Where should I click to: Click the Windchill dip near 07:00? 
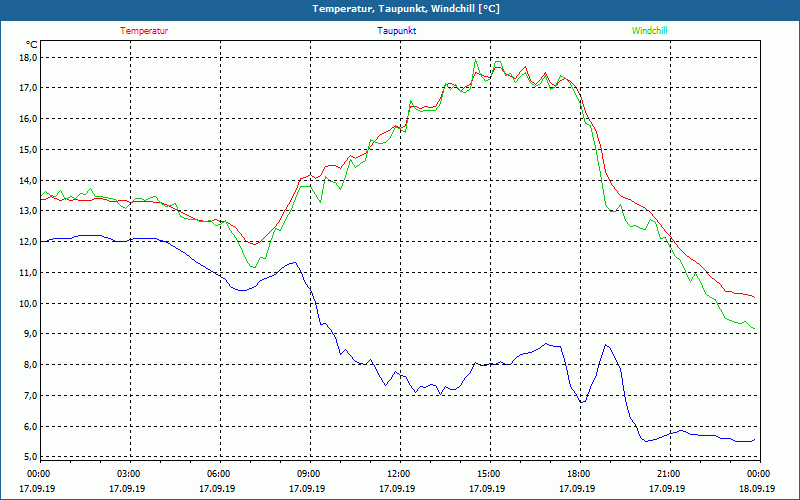[253, 267]
